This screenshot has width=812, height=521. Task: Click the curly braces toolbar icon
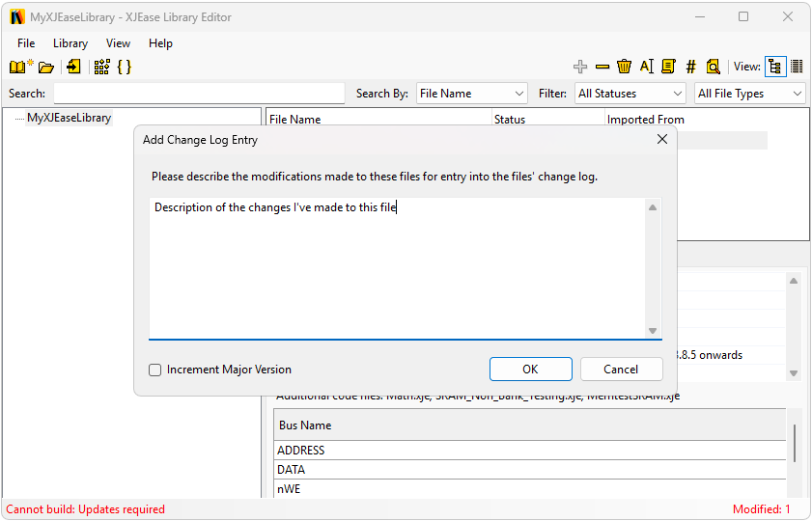(x=124, y=67)
